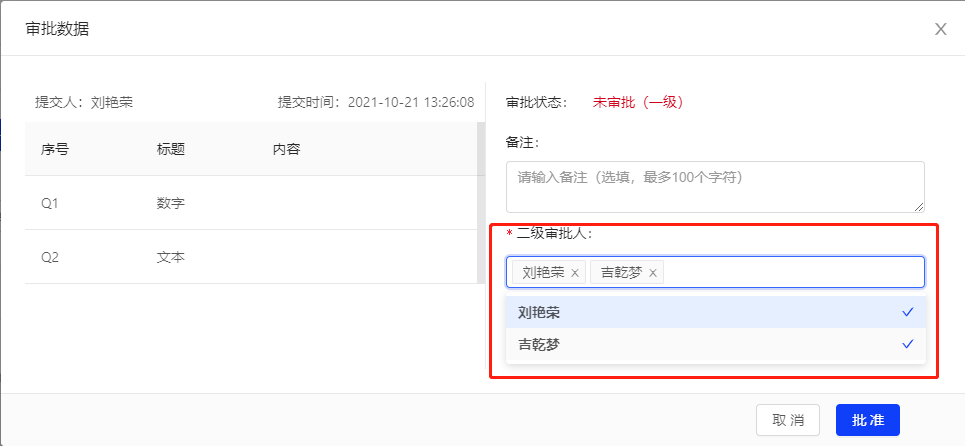Select the Q2 文本 table row
The width and height of the screenshot is (965, 446).
[x=251, y=257]
